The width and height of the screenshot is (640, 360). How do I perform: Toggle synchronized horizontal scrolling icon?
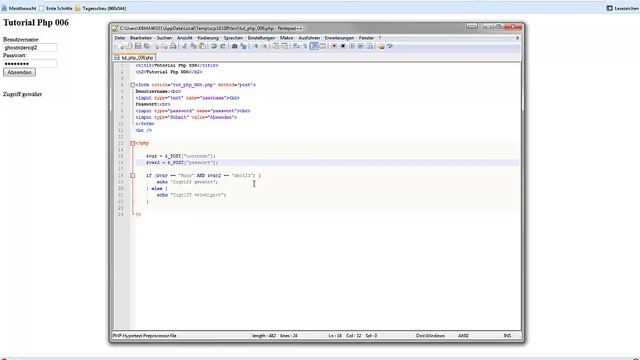pyautogui.click(x=284, y=46)
